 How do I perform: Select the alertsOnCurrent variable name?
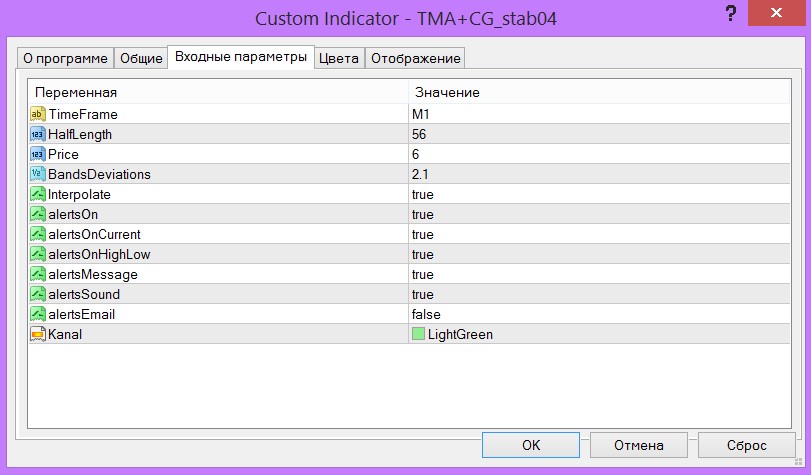[94, 234]
